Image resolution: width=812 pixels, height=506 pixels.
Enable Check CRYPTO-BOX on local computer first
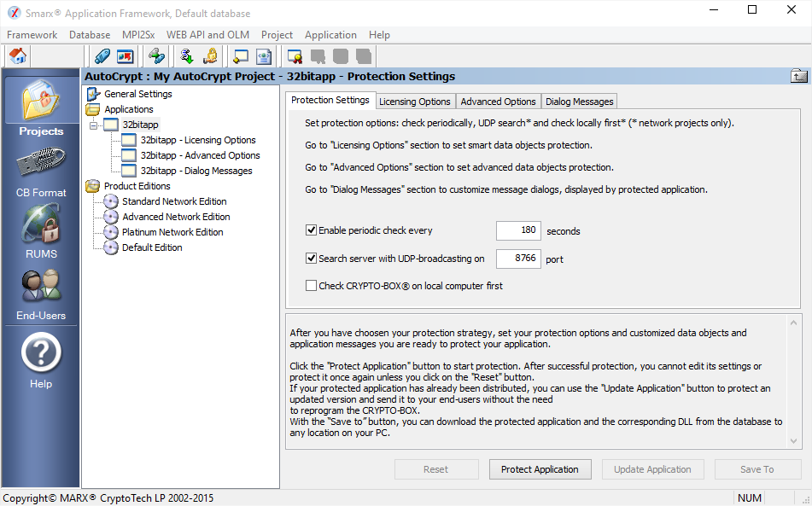(x=312, y=286)
